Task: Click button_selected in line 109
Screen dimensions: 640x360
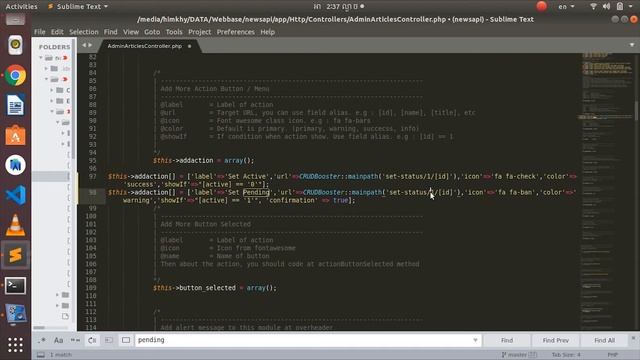Action: 208,288
